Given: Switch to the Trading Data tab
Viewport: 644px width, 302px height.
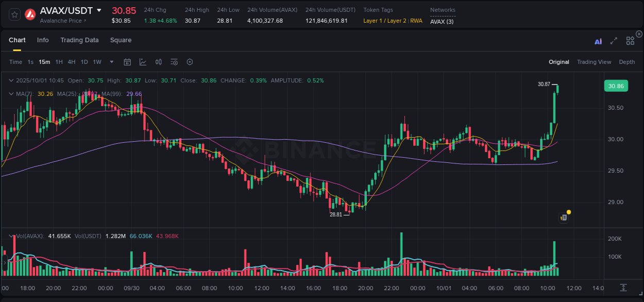Looking at the screenshot, I should pyautogui.click(x=79, y=40).
